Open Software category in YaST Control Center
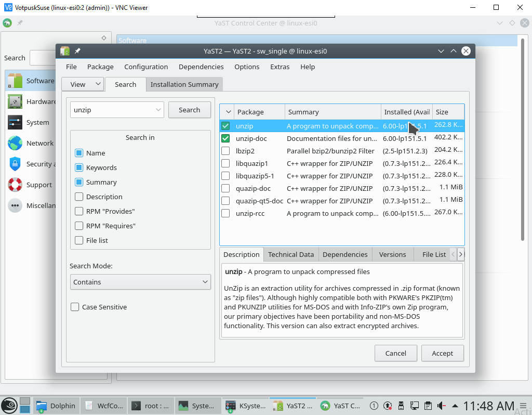Screen dimensions: 532x415 click(x=31, y=81)
